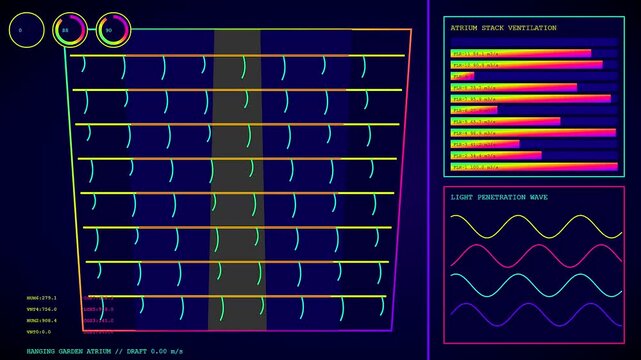Image resolution: width=641 pixels, height=360 pixels.
Task: Click the purple light penetration wave
Action: [x=536, y=315]
